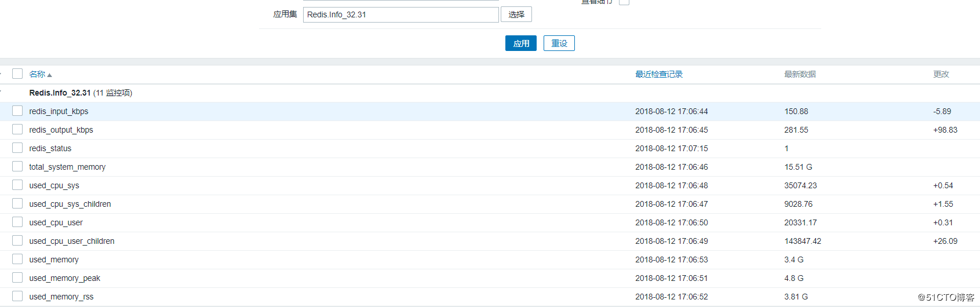Click the used_memory item name
Viewport: 980px width, 307px height.
(x=54, y=260)
